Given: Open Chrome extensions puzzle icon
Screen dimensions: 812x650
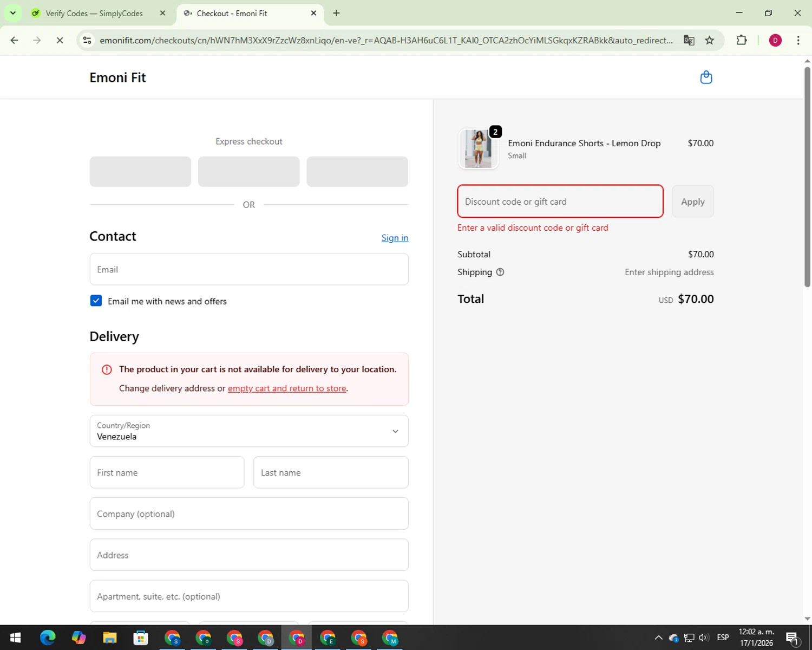Looking at the screenshot, I should point(742,40).
